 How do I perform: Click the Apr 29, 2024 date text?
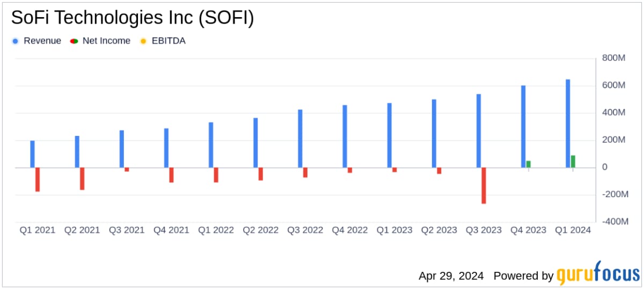pos(451,276)
